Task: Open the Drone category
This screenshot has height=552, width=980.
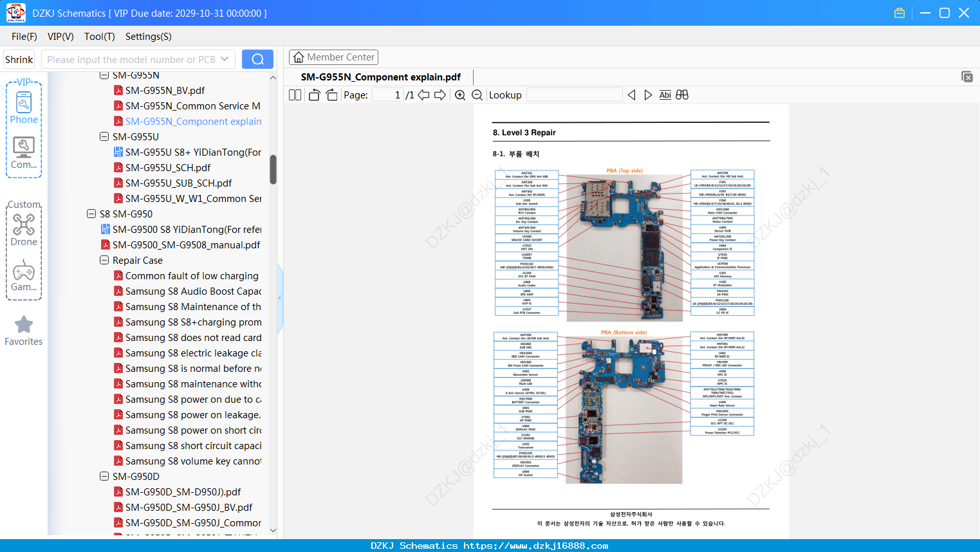Action: coord(24,230)
